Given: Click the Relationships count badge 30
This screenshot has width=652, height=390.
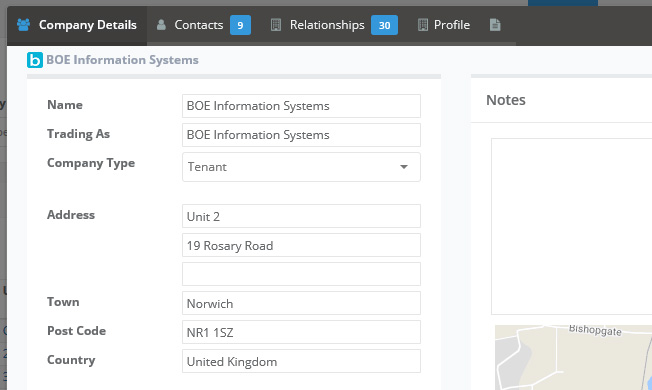Looking at the screenshot, I should coord(384,25).
